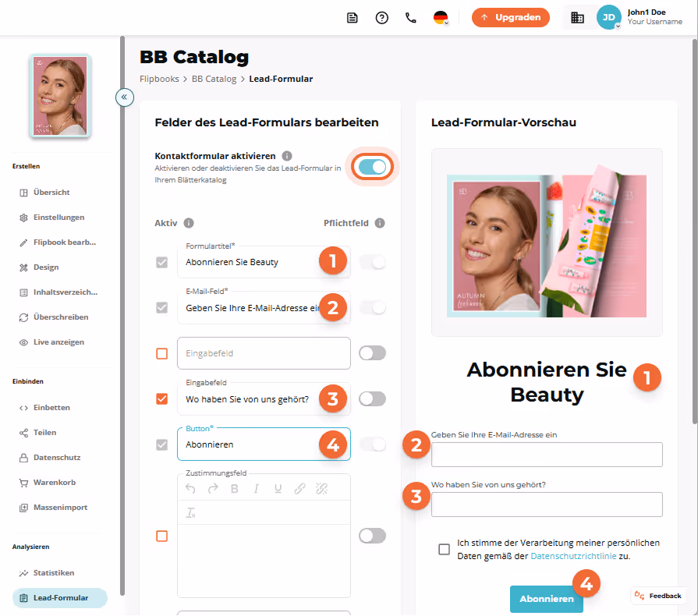The width and height of the screenshot is (698, 616).
Task: Click info icon next to Kontaktformular aktivieren
Action: click(x=287, y=156)
